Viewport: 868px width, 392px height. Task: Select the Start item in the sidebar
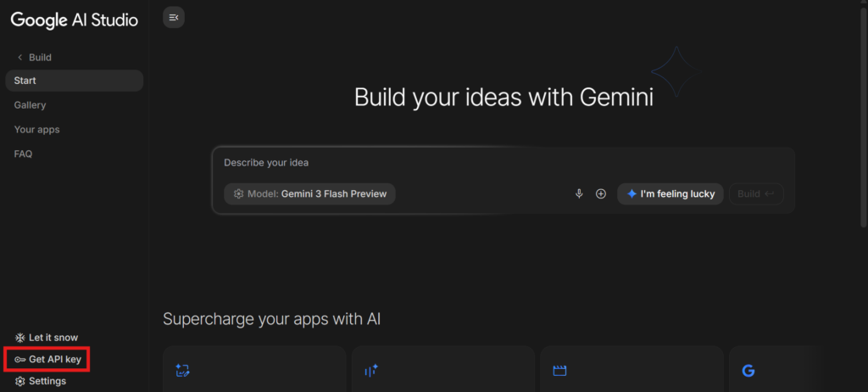(74, 81)
